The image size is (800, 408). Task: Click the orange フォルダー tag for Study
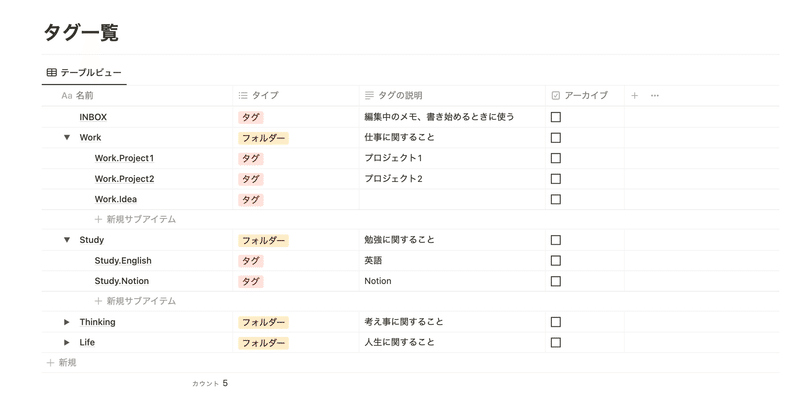(263, 240)
